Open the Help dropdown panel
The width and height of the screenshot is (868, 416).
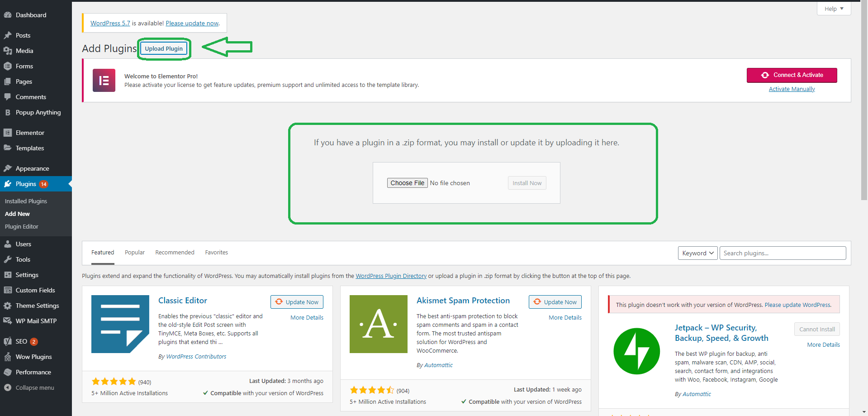(833, 9)
